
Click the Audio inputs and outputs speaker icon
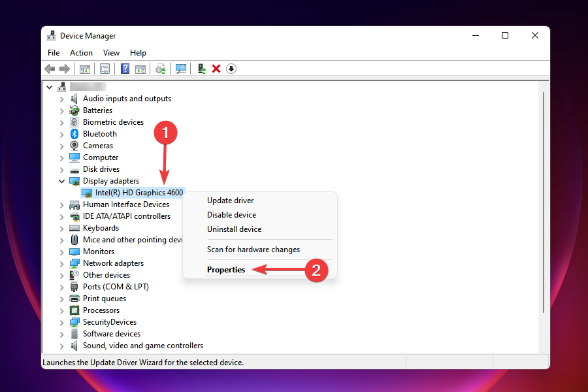coord(74,99)
